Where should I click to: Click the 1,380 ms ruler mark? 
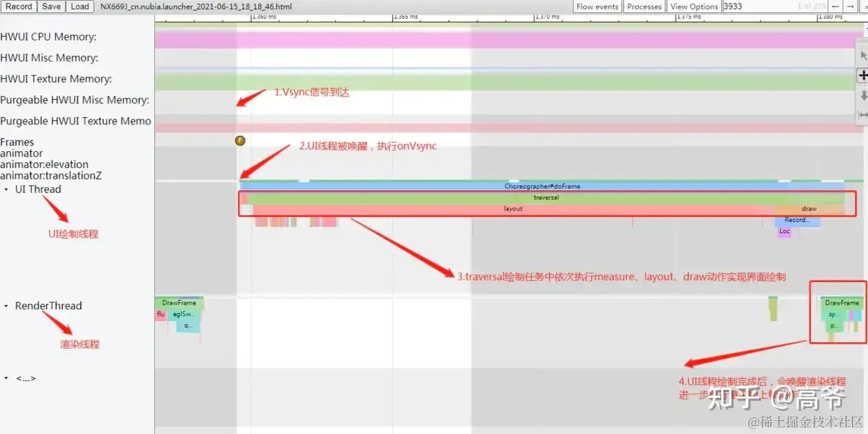[832, 17]
